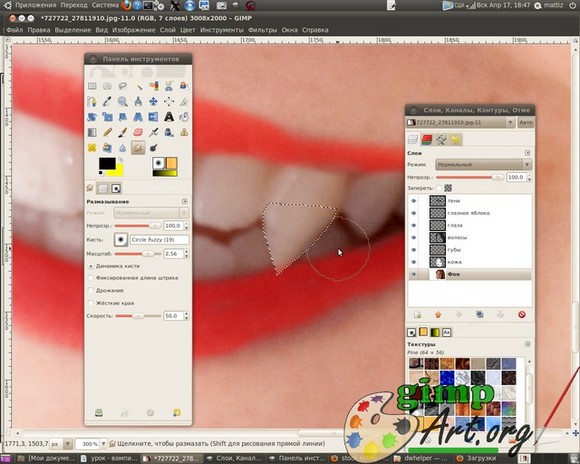Viewport: 580px width, 464px height.
Task: Select the Blur/Sharpen droplet tool
Action: pyautogui.click(x=123, y=148)
